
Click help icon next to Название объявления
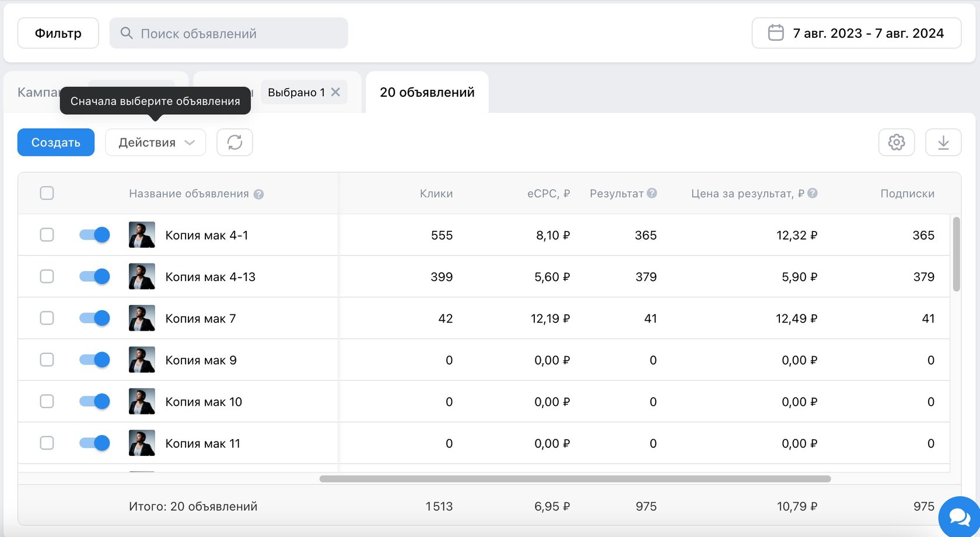[x=258, y=194]
